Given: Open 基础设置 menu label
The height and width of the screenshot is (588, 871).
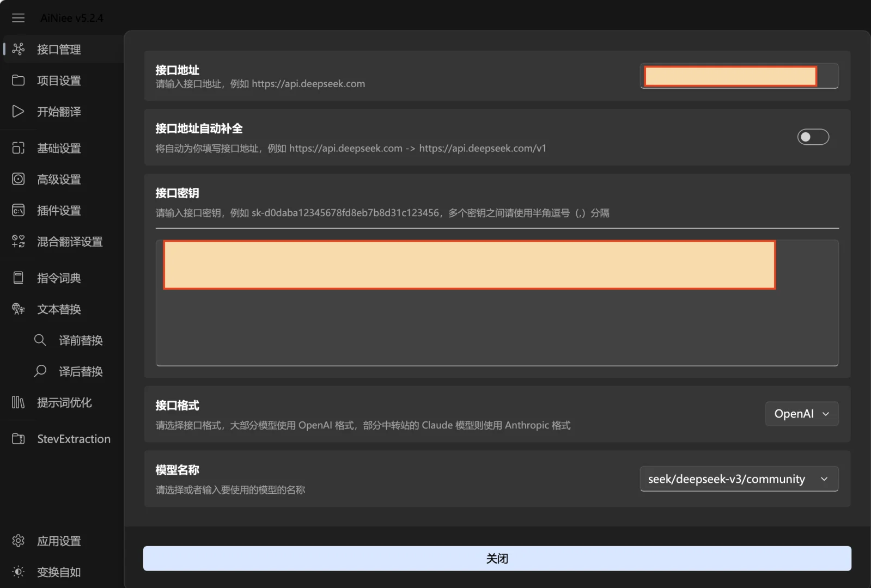Looking at the screenshot, I should pyautogui.click(x=59, y=148).
